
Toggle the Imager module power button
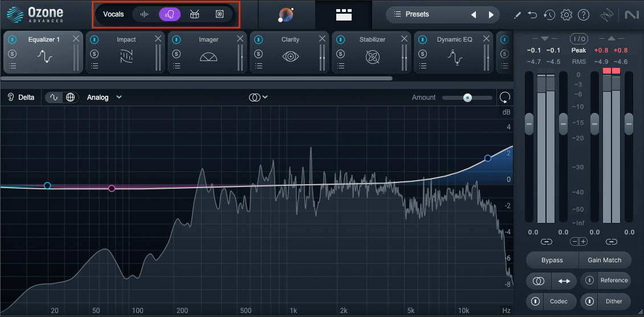click(x=177, y=40)
